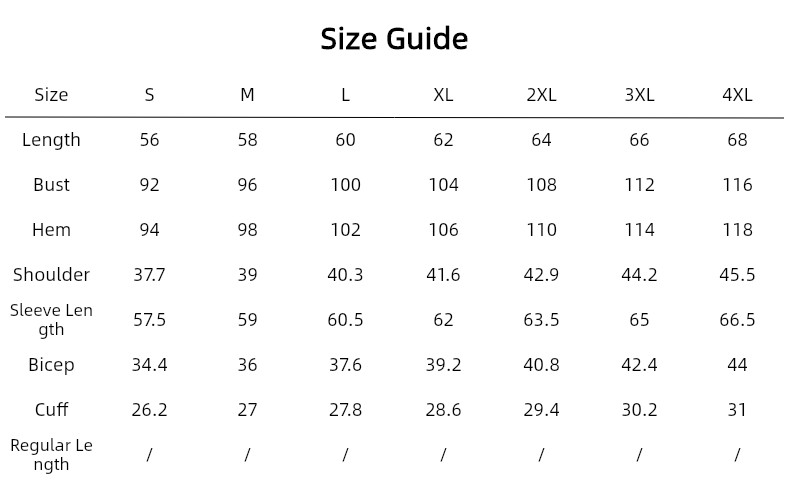Click the Length row label
The width and height of the screenshot is (789, 490).
coord(51,140)
